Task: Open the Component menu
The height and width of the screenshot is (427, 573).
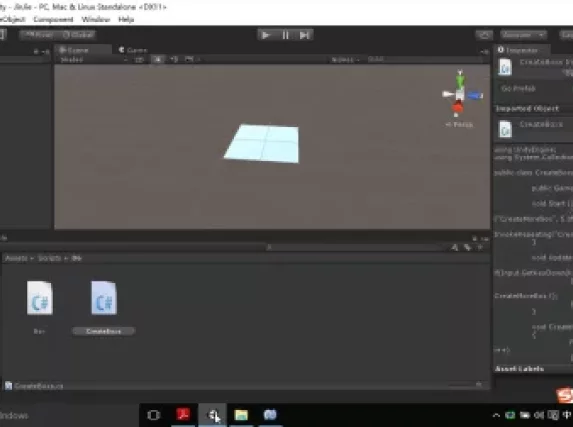Action: (53, 19)
